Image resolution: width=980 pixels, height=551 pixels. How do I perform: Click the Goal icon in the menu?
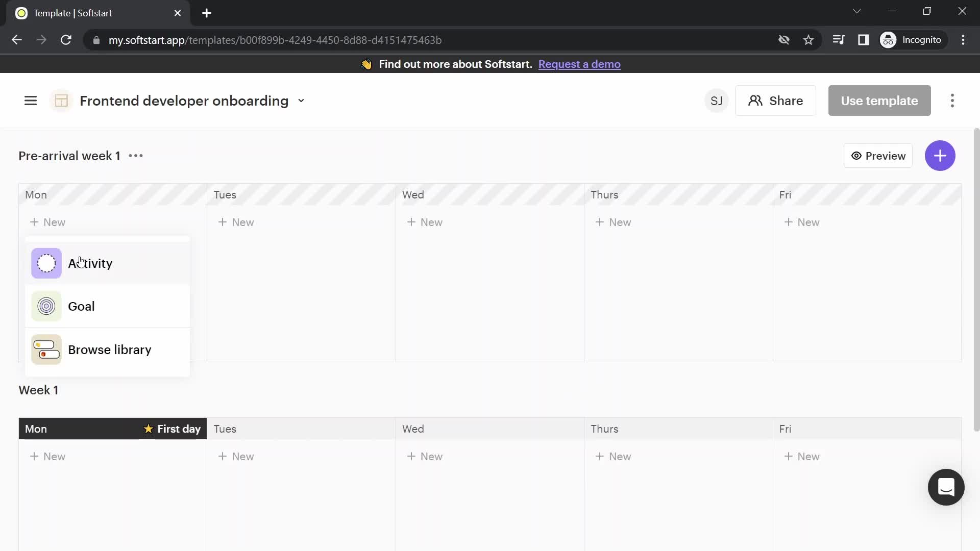(x=46, y=306)
